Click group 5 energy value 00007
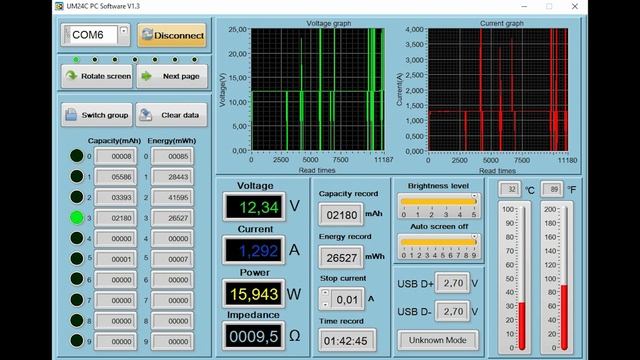 [172, 259]
